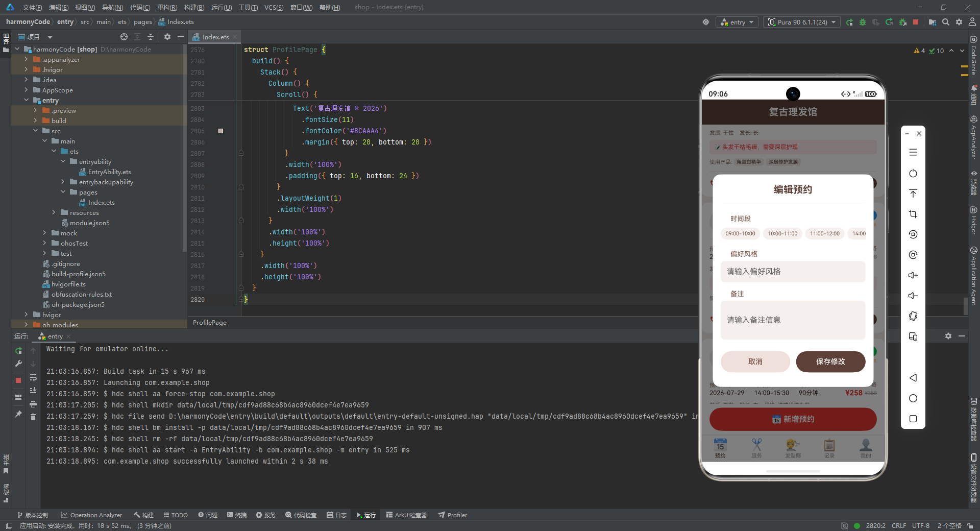
Task: Select module.json5 in project tree
Action: [85, 223]
